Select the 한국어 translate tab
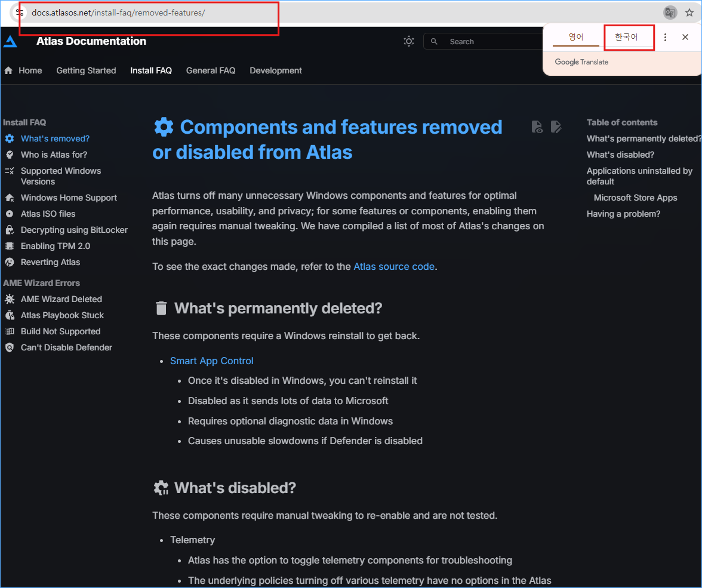 626,37
